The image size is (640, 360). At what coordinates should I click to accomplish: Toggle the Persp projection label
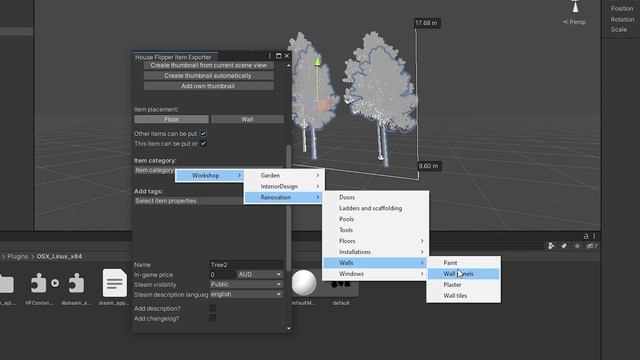click(574, 22)
